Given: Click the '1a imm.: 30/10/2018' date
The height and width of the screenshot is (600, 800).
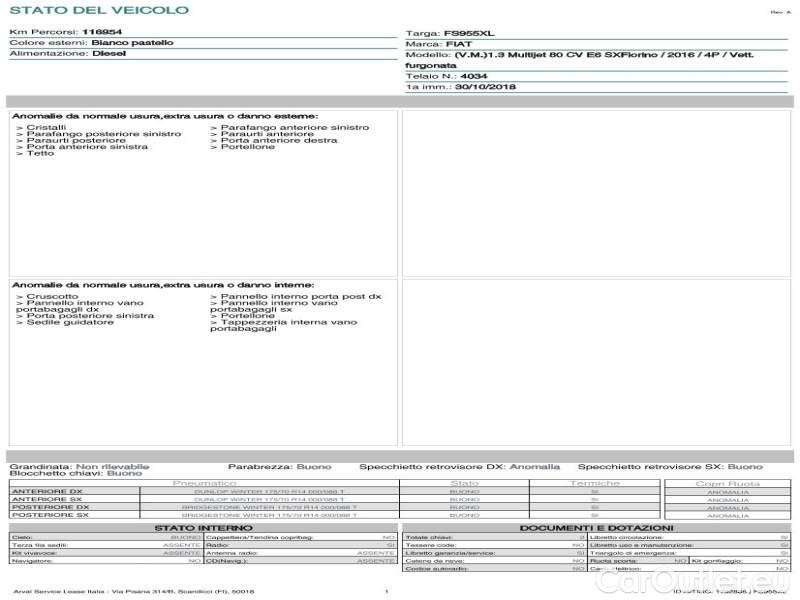Looking at the screenshot, I should point(461,87).
